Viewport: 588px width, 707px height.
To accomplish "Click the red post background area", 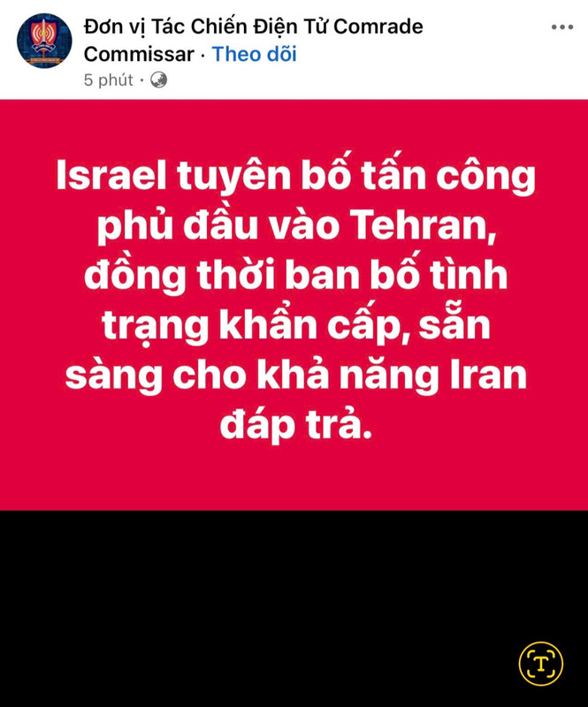I will [x=294, y=305].
